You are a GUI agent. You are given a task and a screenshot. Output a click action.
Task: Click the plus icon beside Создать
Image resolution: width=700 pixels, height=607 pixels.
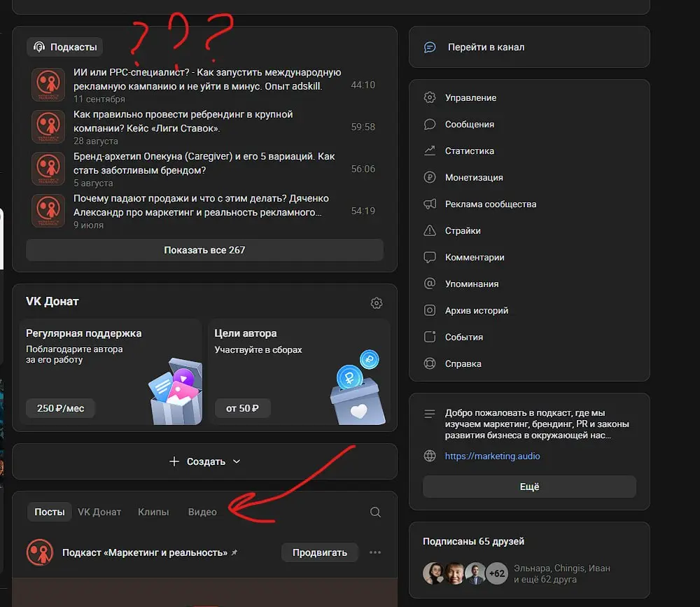pos(174,461)
